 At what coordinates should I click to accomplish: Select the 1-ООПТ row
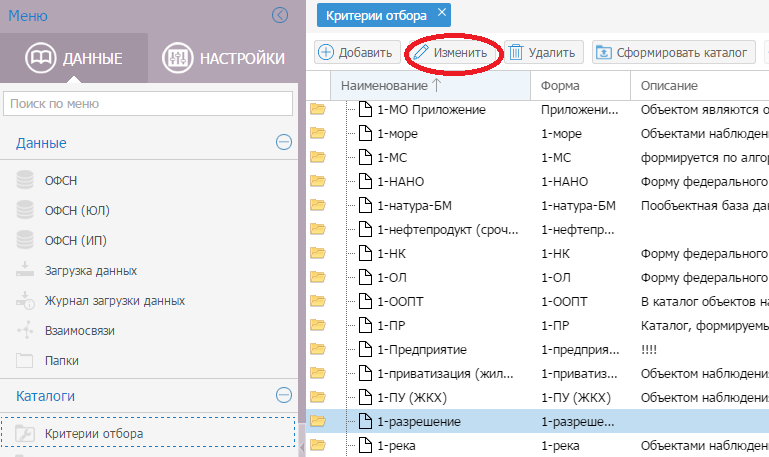coord(538,302)
